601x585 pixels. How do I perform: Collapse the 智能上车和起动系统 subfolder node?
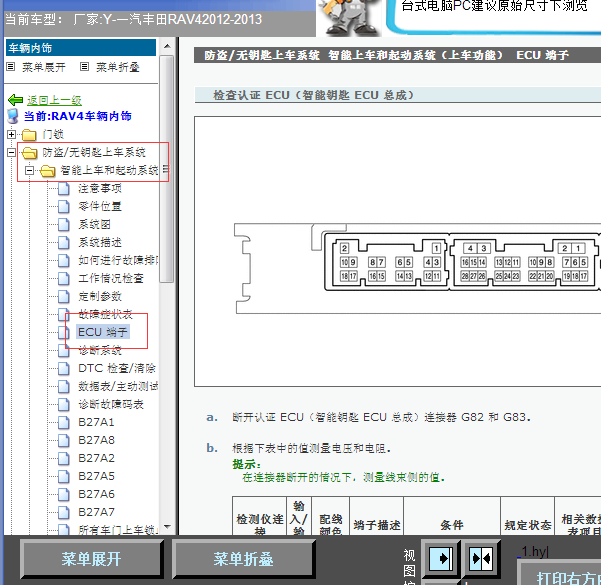(29, 171)
